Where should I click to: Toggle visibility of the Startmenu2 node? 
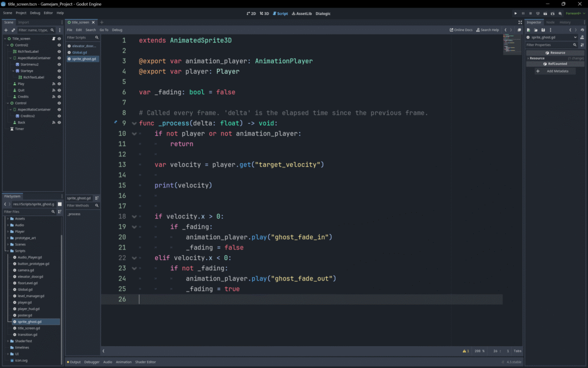[59, 64]
